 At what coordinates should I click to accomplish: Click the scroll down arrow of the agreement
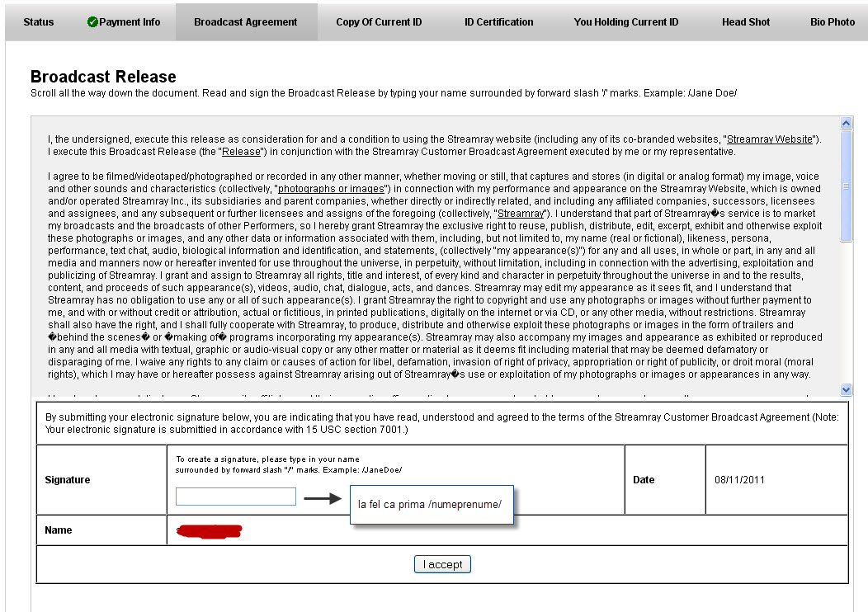(x=846, y=389)
